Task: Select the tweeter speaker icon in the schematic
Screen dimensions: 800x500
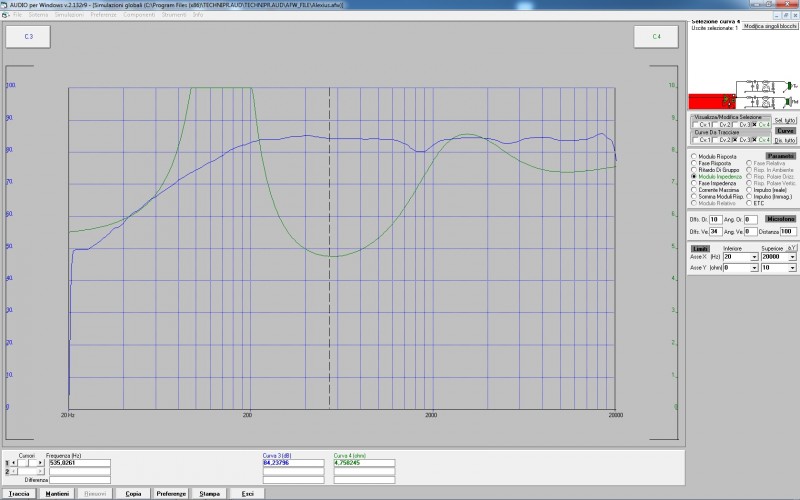Action: (790, 86)
